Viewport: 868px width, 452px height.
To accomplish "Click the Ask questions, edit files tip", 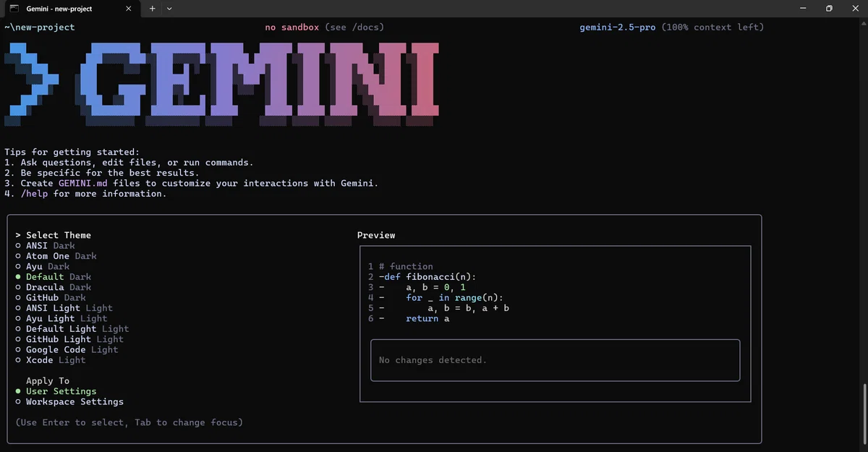I will coord(129,163).
